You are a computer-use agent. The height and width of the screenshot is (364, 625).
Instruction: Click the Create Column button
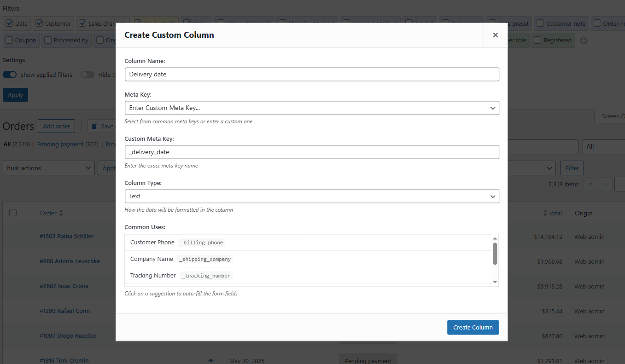point(473,327)
